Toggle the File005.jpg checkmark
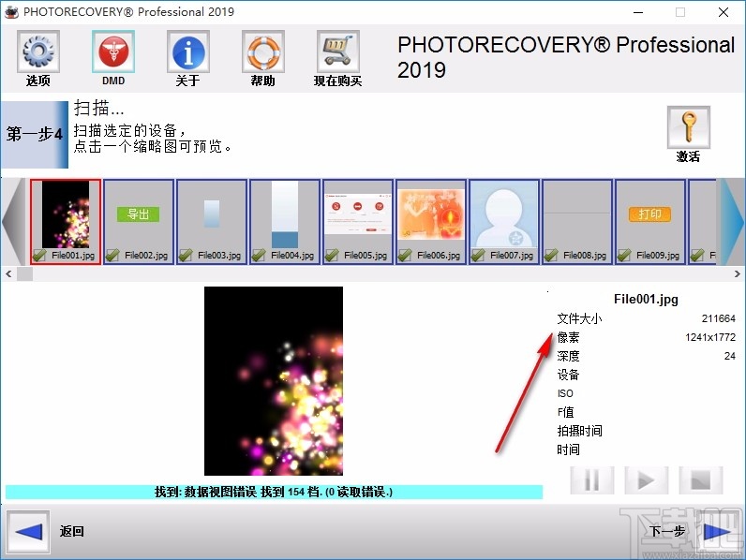The image size is (746, 560). (x=332, y=256)
